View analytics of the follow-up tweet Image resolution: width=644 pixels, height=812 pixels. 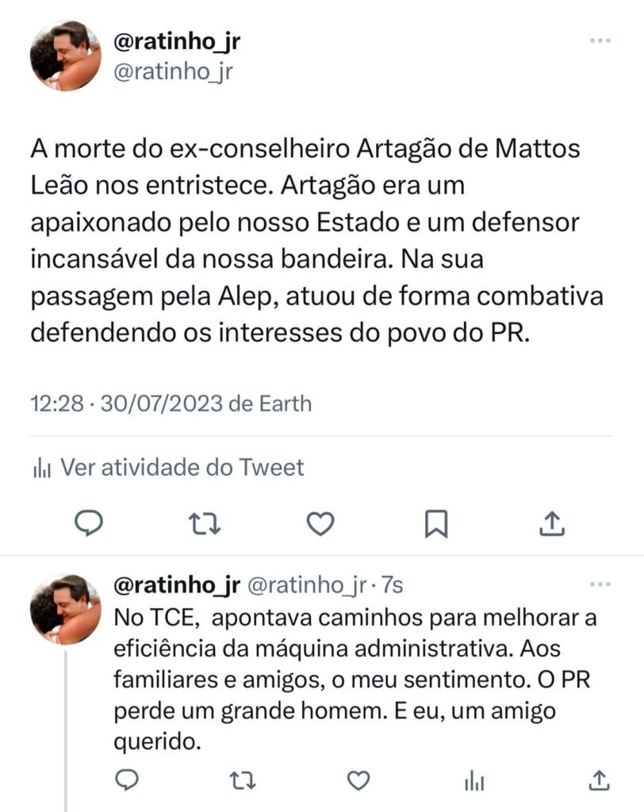point(475,781)
